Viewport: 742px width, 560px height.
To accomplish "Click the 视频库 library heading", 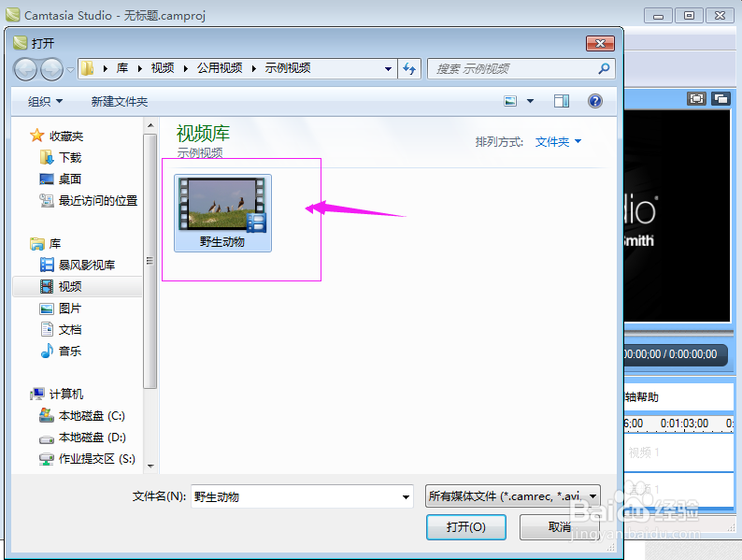I will coord(203,134).
